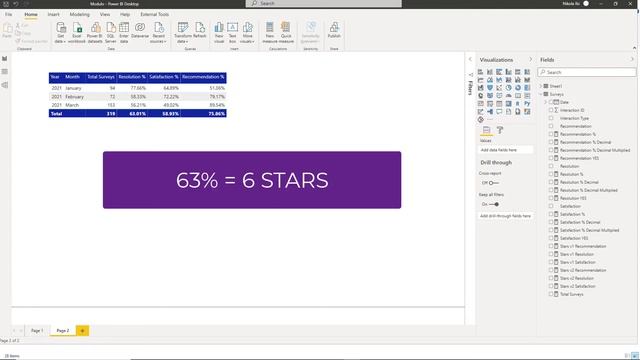Image resolution: width=640 pixels, height=360 pixels.
Task: Open the Format paint roller tab
Action: tap(500, 130)
